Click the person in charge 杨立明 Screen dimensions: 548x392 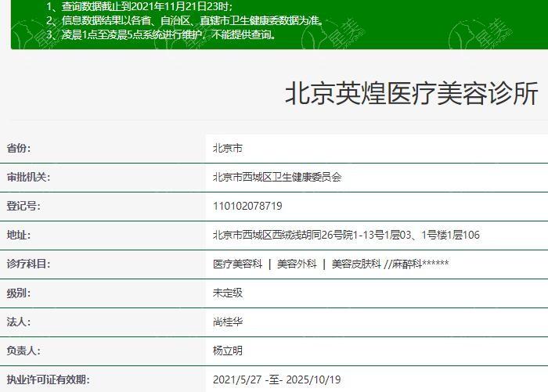pyautogui.click(x=228, y=351)
